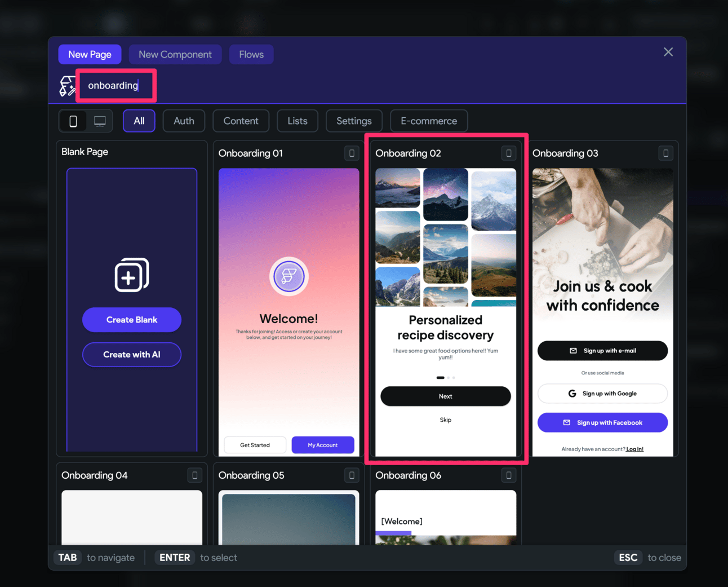The image size is (728, 587).
Task: Click the Google G logo icon
Action: coord(572,394)
